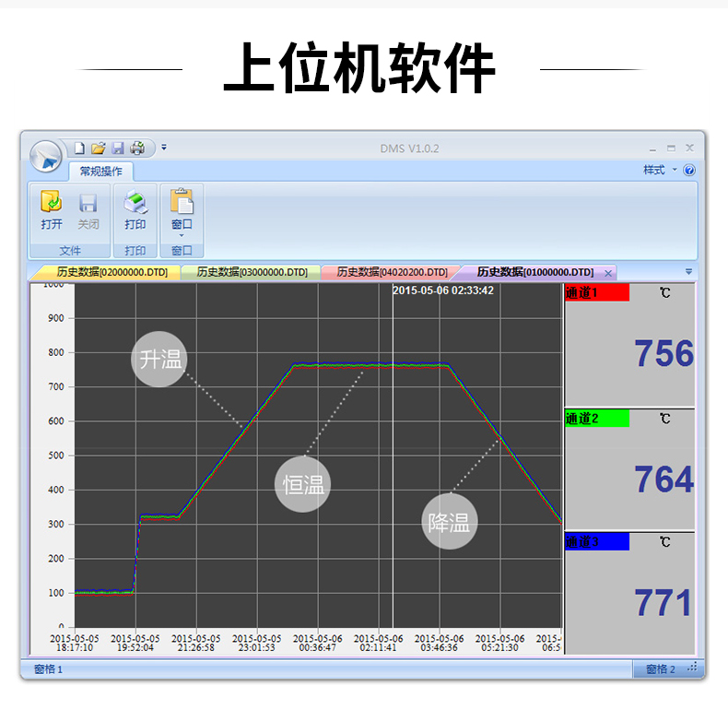Viewport: 728px width, 722px height.
Task: Expand the 窗口 (Window) dropdown in ribbon
Action: pos(182,214)
